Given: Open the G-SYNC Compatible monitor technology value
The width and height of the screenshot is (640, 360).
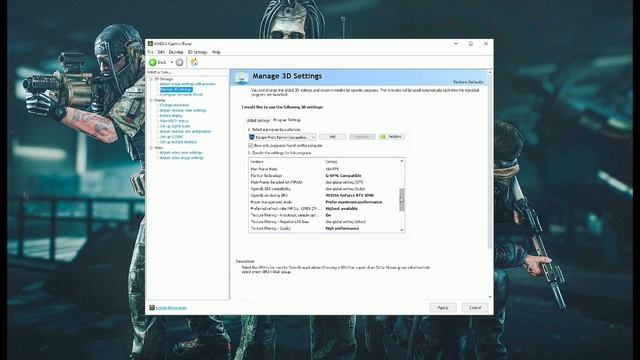Looking at the screenshot, I should [343, 176].
